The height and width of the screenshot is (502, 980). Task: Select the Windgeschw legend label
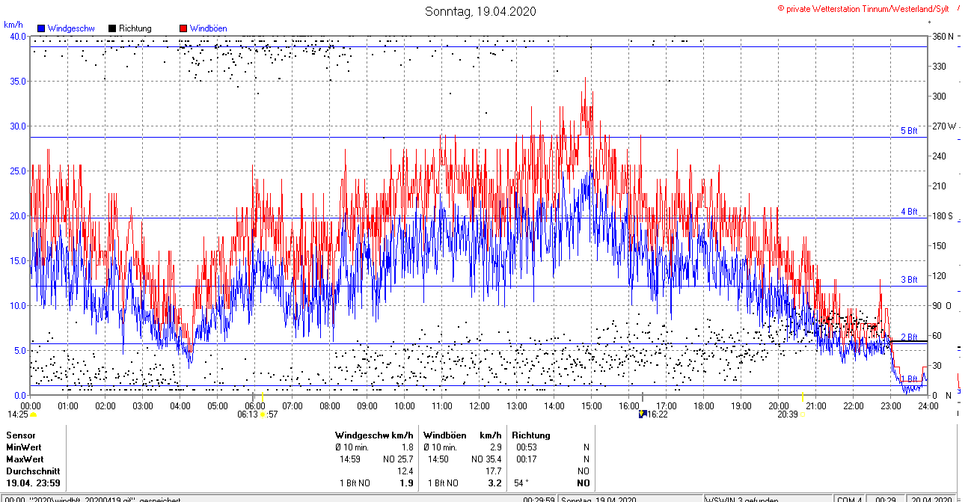(x=70, y=28)
